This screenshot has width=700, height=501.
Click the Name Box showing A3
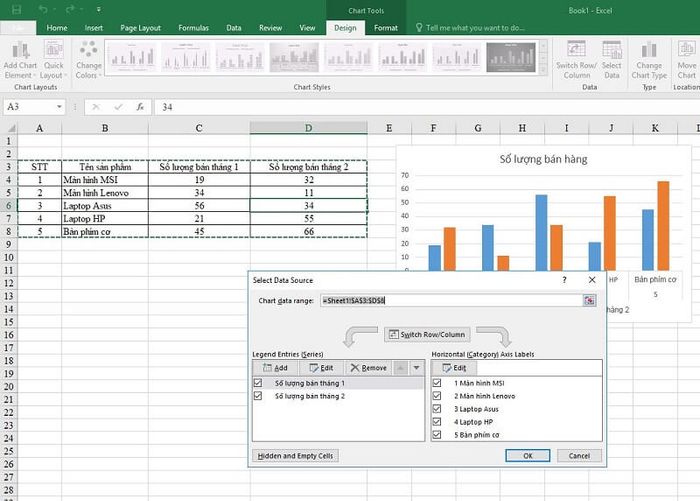pyautogui.click(x=29, y=107)
